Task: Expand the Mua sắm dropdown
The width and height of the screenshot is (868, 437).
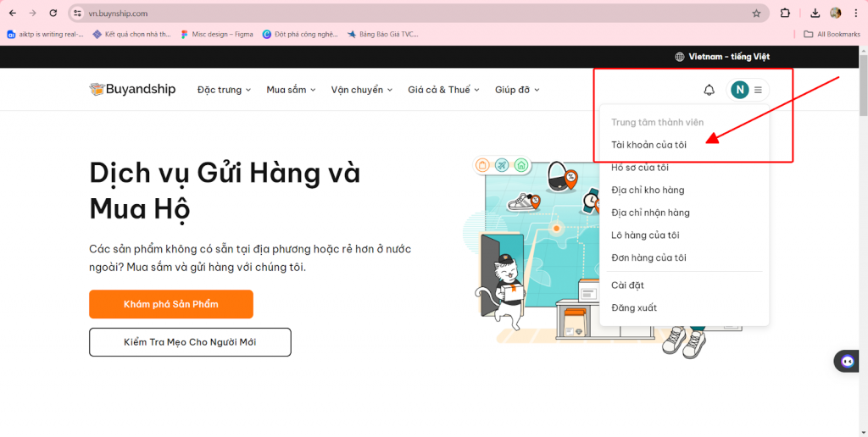Action: click(x=292, y=90)
